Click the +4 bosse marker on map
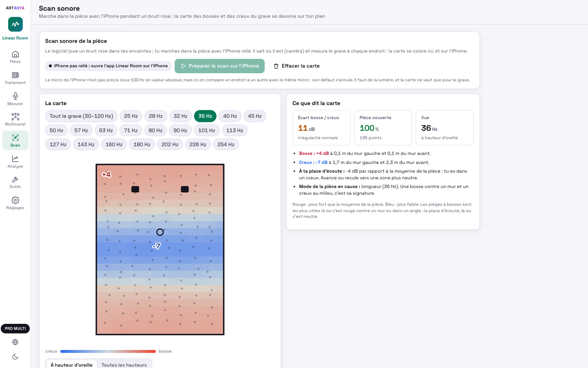Image resolution: width=588 pixels, height=368 pixels. tap(106, 174)
